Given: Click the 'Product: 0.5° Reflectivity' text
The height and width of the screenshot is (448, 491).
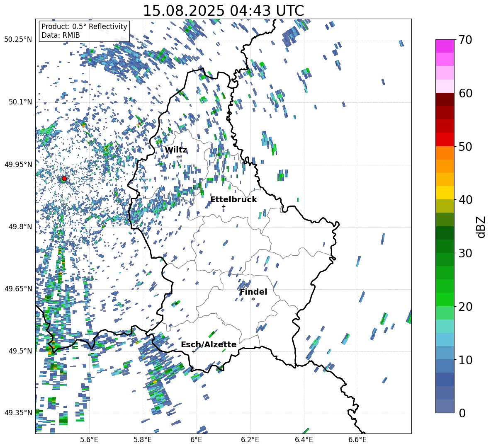Looking at the screenshot, I should [84, 26].
